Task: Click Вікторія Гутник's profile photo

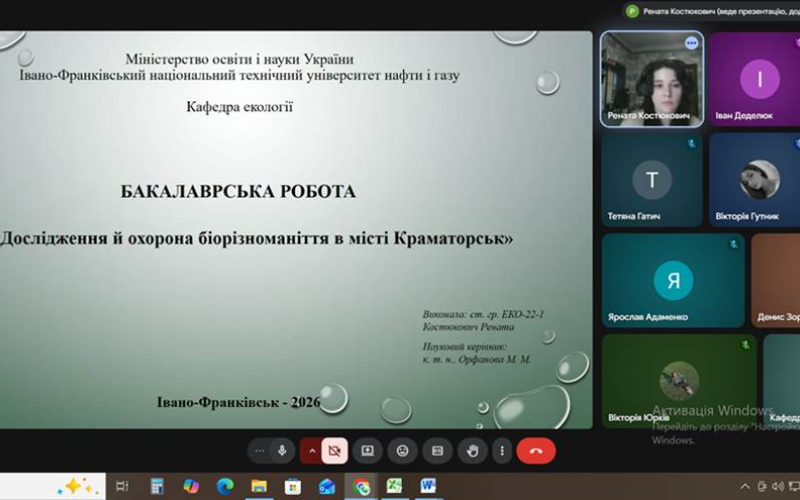Action: [x=760, y=180]
